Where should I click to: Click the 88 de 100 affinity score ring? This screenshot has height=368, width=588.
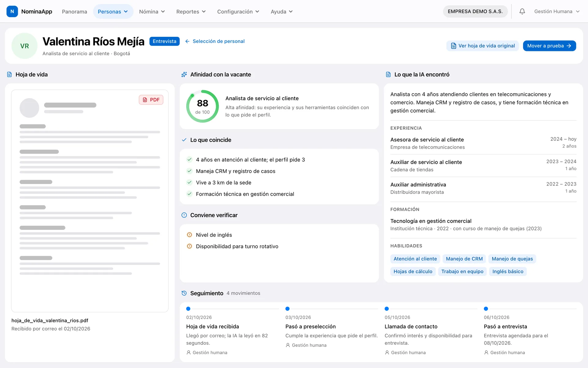(x=202, y=106)
